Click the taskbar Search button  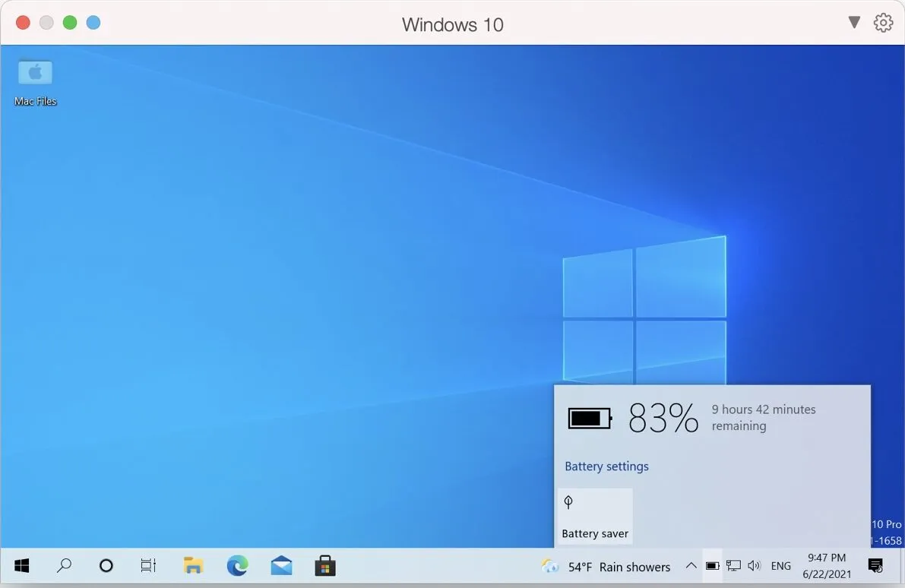point(65,565)
